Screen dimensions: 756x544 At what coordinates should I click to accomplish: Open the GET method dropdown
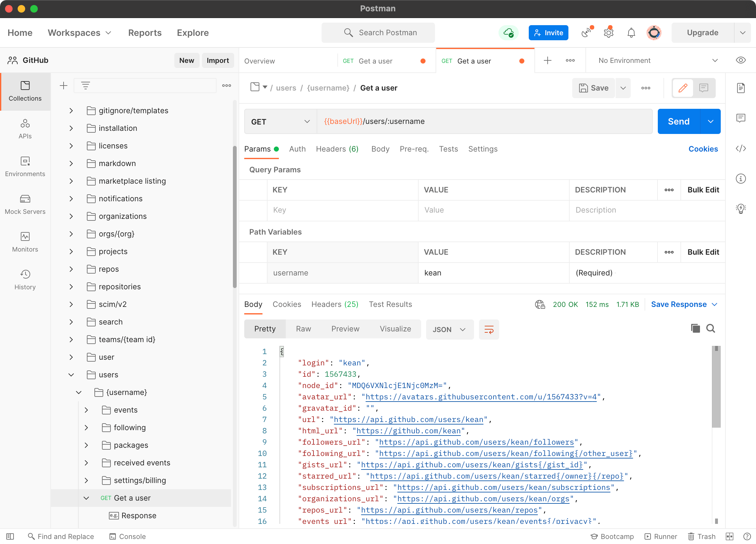point(280,122)
